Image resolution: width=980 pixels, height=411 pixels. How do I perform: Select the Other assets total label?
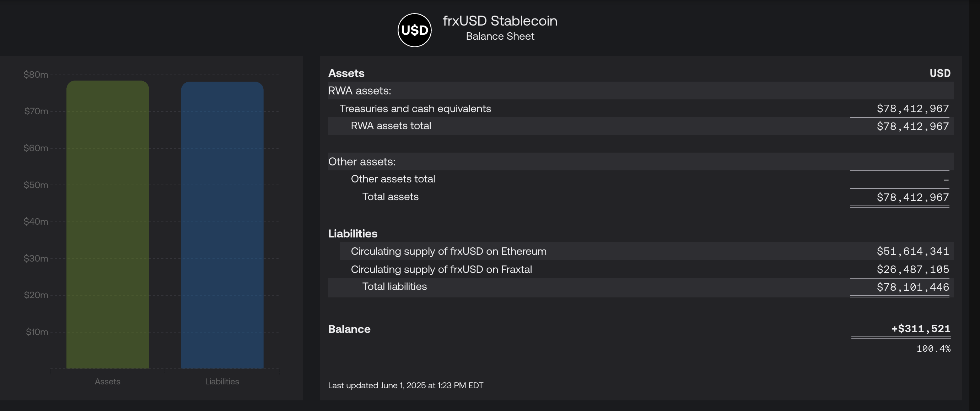[393, 179]
